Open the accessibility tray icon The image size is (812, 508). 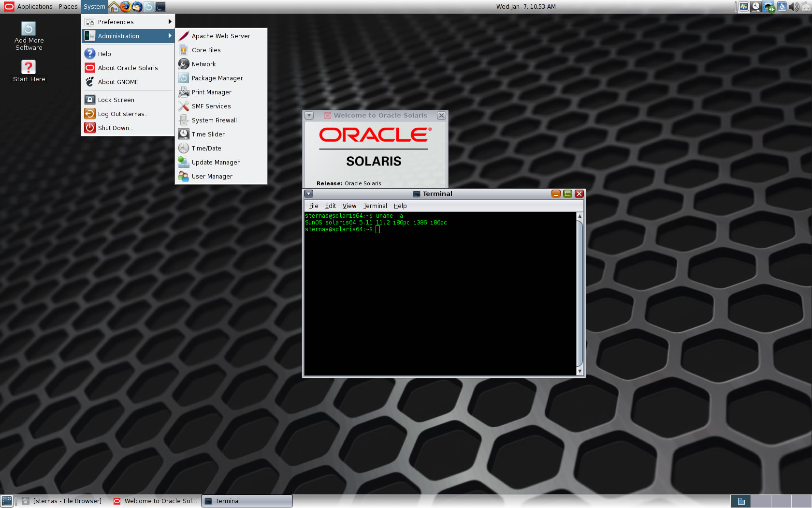[782, 7]
